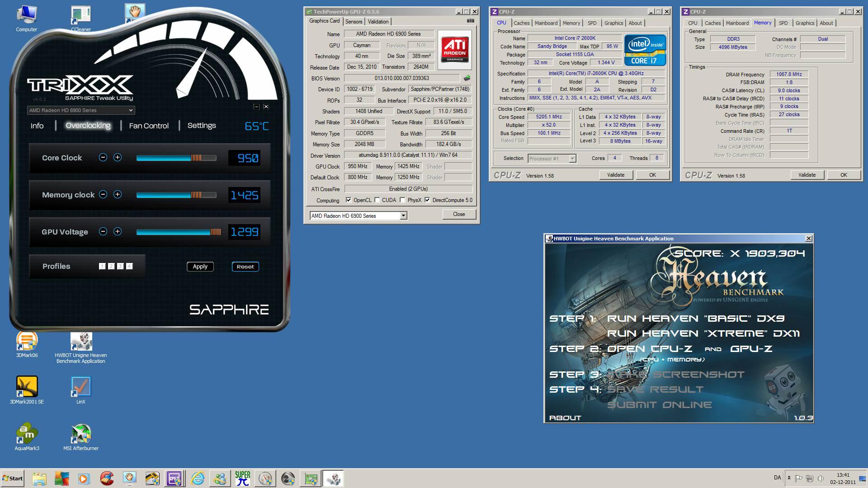Image resolution: width=868 pixels, height=488 pixels.
Task: Open the Start menu
Action: click(x=12, y=478)
